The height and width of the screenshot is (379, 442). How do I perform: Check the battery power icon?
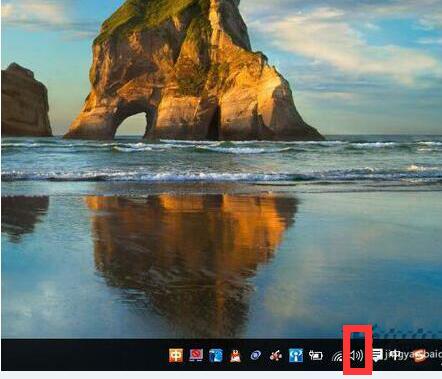pos(316,355)
